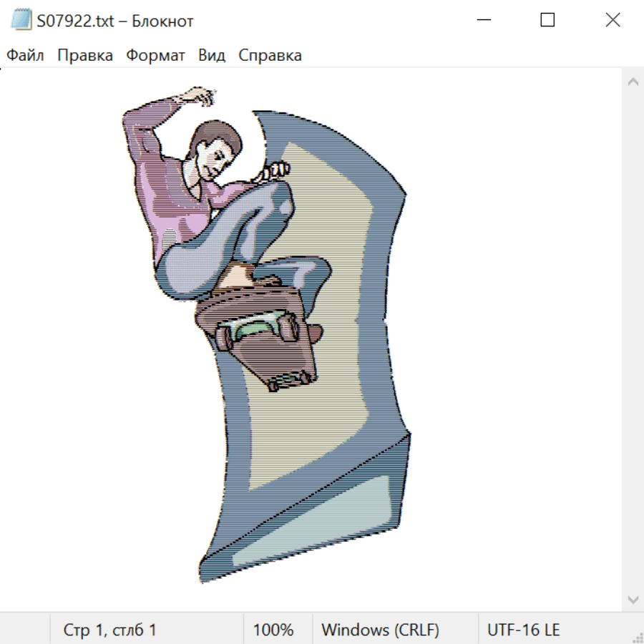
Task: Click the 100% zoom status indicator
Action: 273,630
